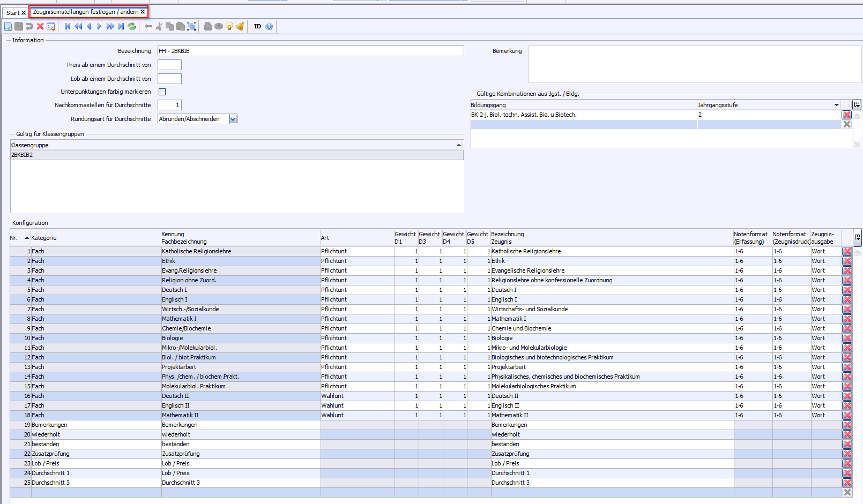Click the green refresh arrows icon
The width and height of the screenshot is (863, 504).
[132, 26]
